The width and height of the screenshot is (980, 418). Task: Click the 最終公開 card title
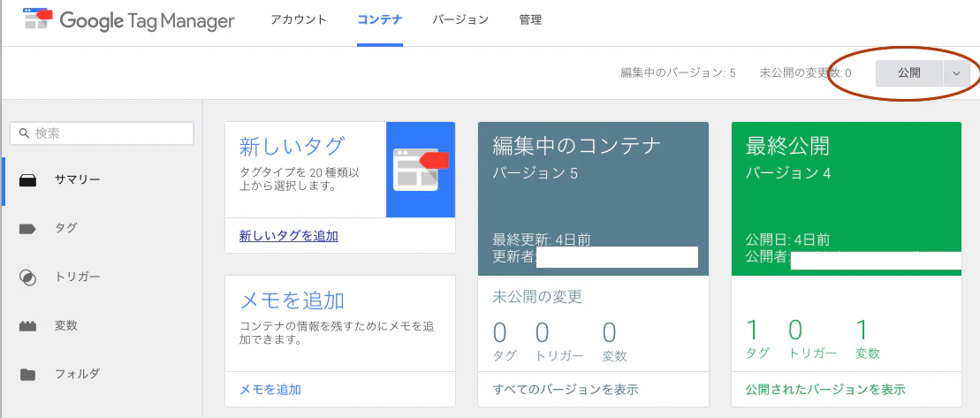(x=787, y=147)
